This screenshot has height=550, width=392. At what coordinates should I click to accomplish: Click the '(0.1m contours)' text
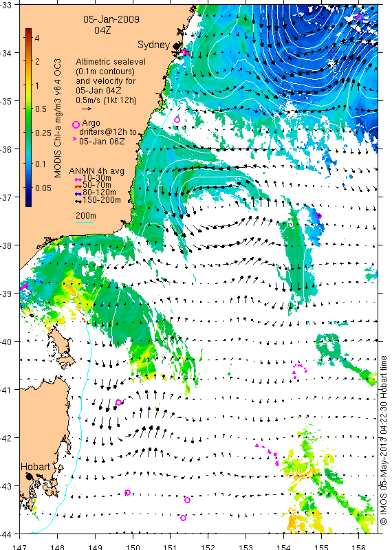[105, 71]
